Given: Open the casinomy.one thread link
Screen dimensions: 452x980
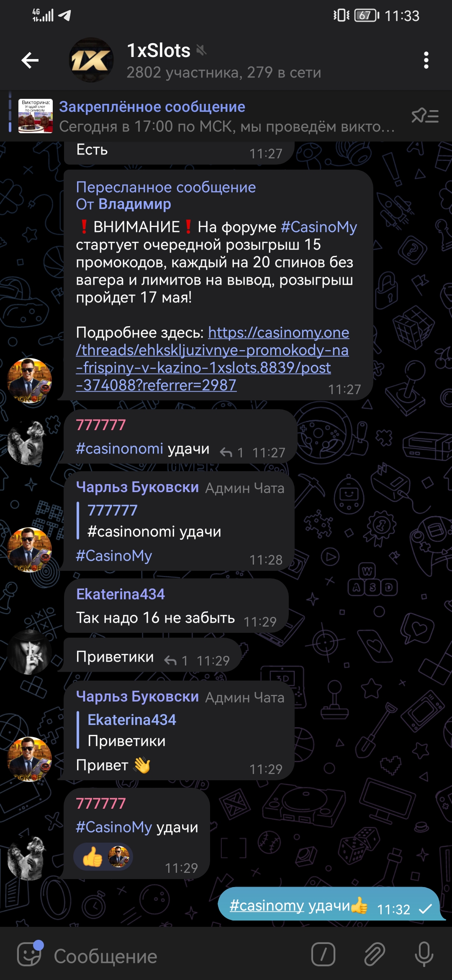Looking at the screenshot, I should pos(213,358).
